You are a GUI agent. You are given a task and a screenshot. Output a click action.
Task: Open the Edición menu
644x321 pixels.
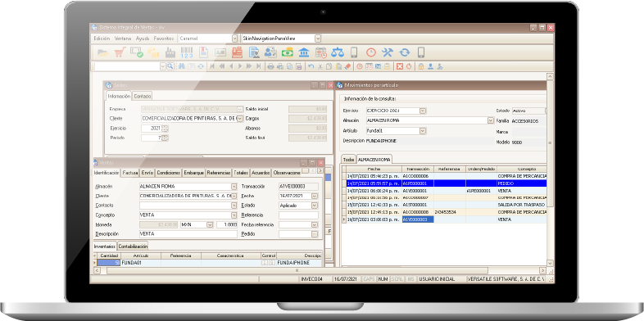102,38
